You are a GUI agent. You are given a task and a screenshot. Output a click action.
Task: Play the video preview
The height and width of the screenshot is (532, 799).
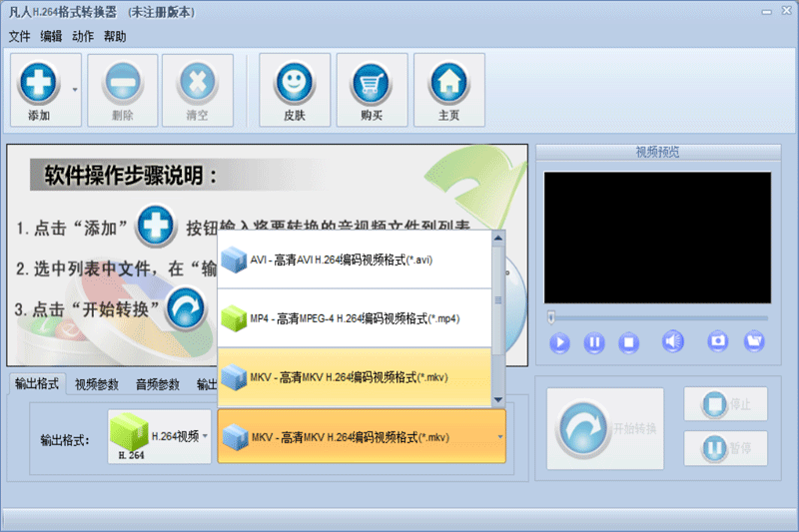tap(560, 342)
